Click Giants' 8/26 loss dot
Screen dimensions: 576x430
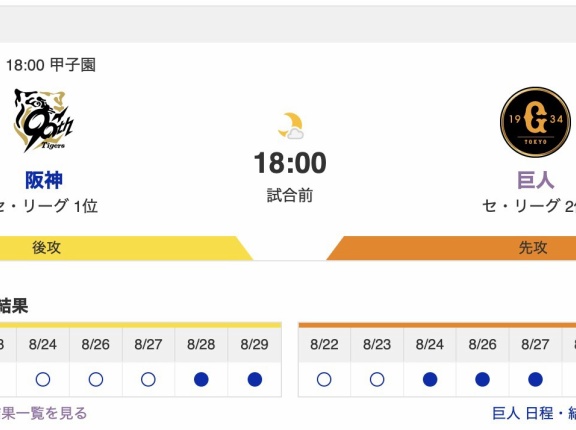pos(482,379)
